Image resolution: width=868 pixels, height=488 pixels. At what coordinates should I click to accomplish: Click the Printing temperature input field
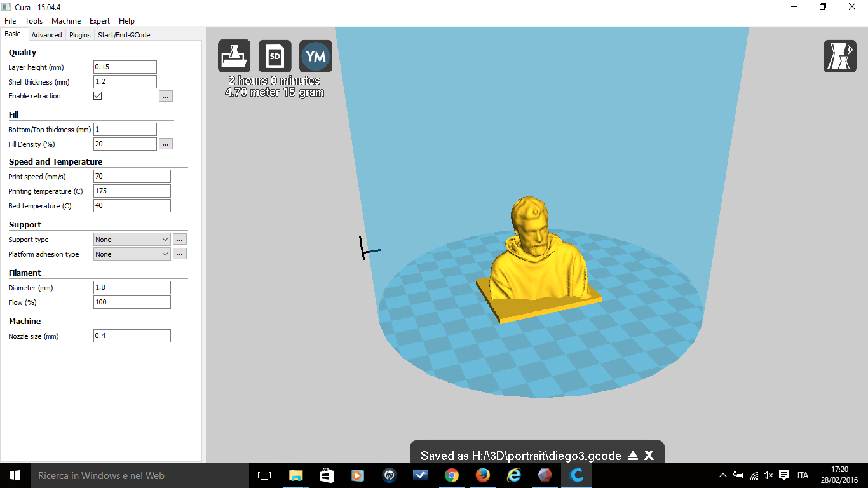point(132,191)
